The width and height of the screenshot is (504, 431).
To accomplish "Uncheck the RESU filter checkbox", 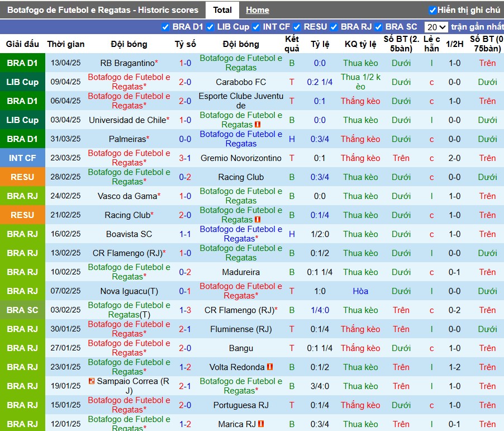I will [x=297, y=27].
